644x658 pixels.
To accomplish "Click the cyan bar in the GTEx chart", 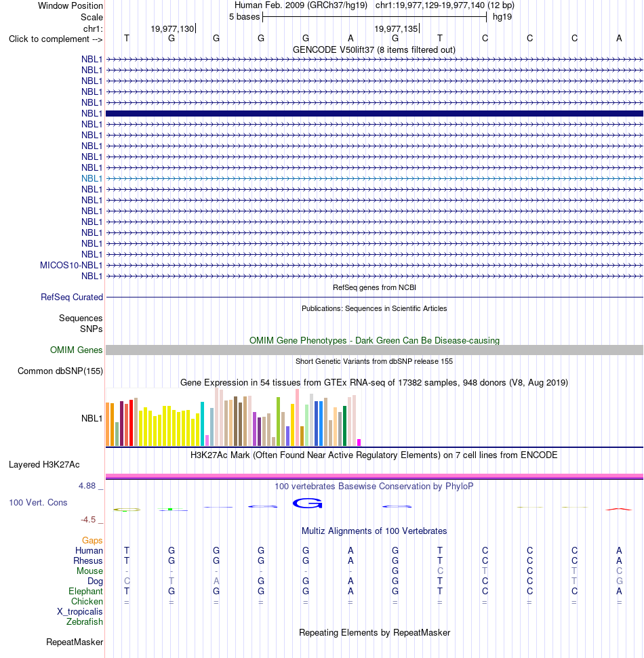I will click(x=203, y=424).
